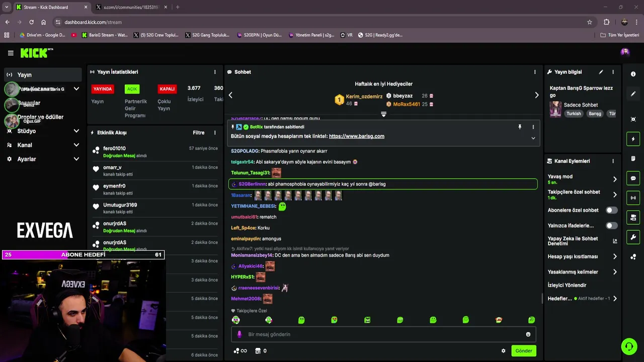
Task: Show next gifter leaderboard with right arrow
Action: (536, 95)
